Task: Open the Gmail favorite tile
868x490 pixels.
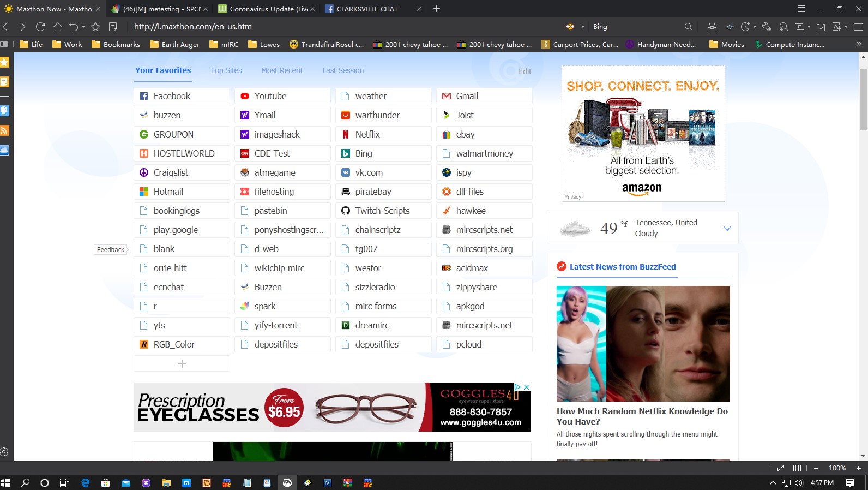Action: [x=484, y=96]
